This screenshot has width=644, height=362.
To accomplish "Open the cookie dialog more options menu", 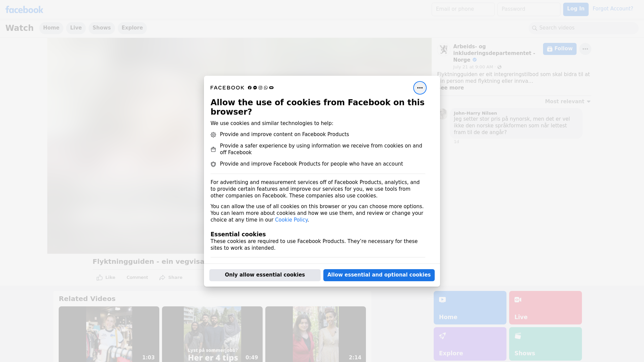I will tap(420, 88).
